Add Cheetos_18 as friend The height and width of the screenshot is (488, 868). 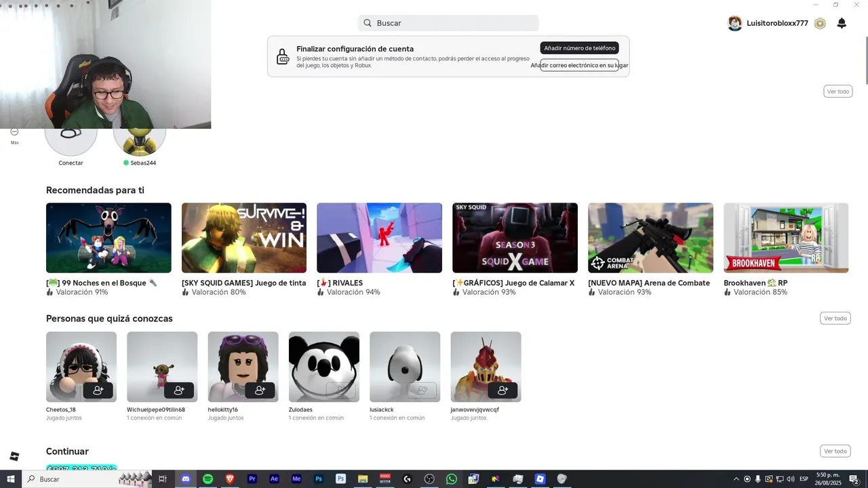(98, 390)
